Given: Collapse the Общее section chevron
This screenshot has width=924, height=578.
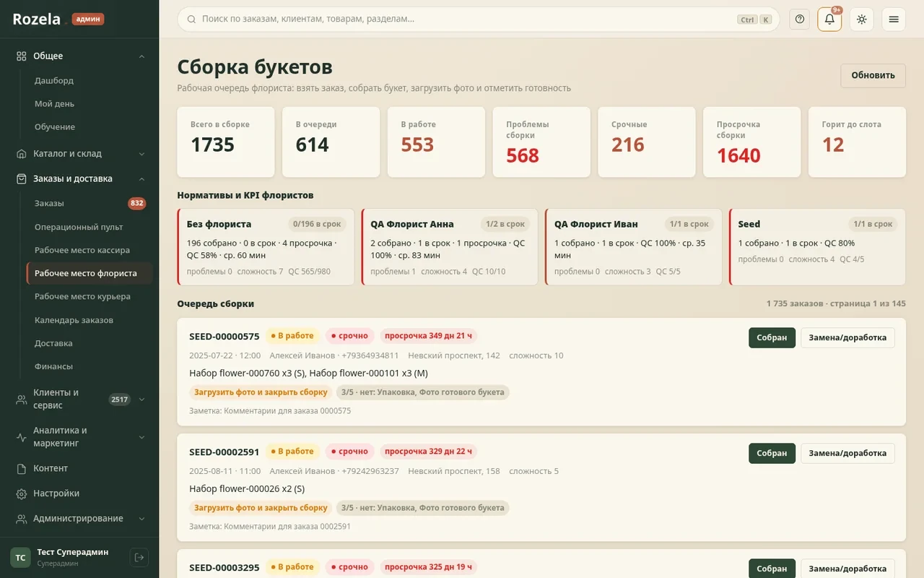Looking at the screenshot, I should click(x=141, y=56).
